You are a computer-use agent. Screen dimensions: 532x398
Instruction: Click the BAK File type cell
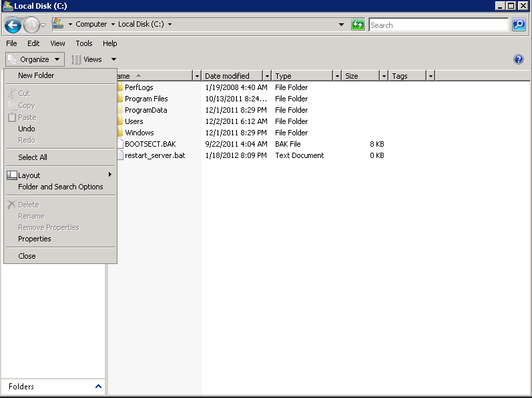(288, 144)
